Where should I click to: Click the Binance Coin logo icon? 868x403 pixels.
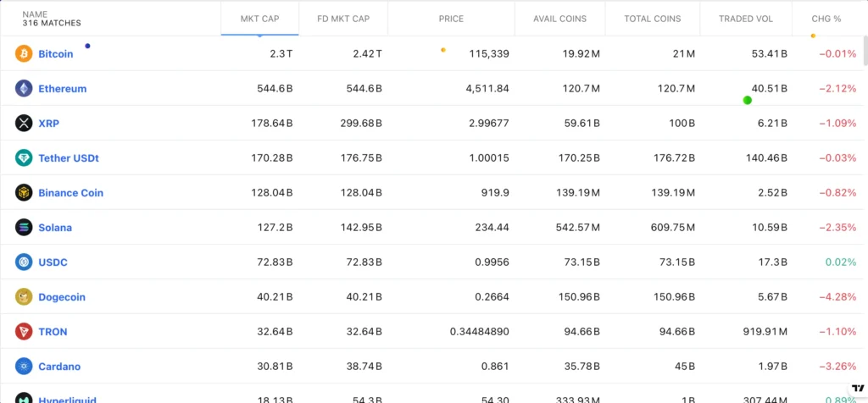click(x=24, y=192)
